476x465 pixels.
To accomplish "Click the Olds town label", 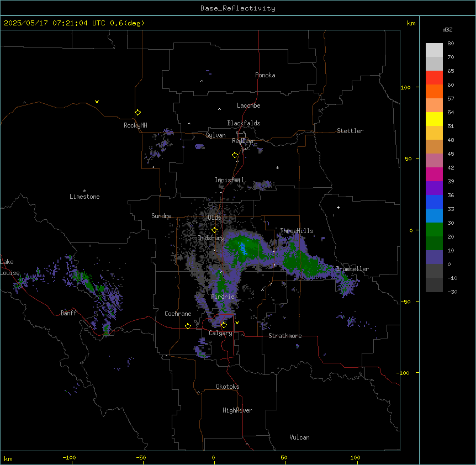I will pyautogui.click(x=214, y=218).
